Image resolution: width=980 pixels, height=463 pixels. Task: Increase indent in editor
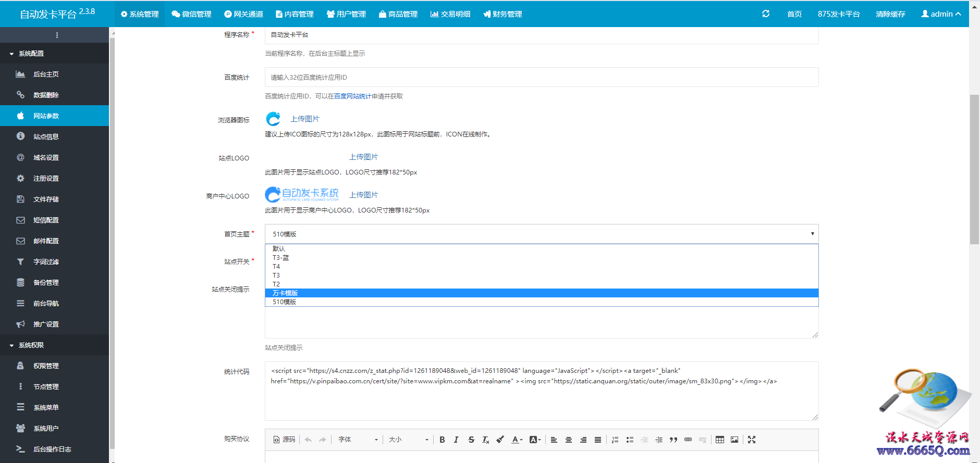[x=659, y=440]
